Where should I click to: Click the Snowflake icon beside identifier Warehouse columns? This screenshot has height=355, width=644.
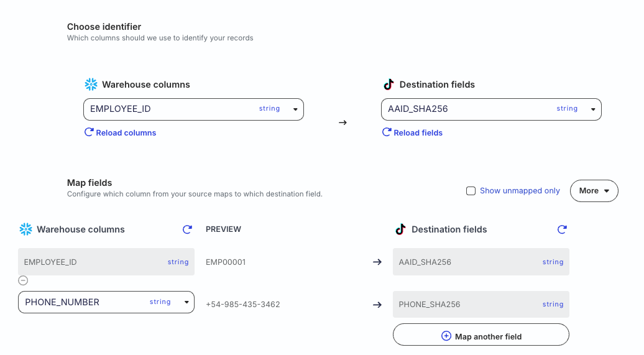tap(91, 85)
